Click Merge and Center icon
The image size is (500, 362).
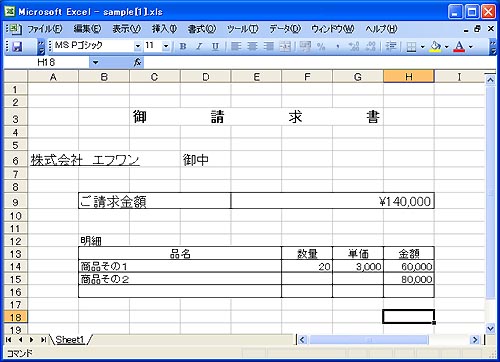(285, 46)
